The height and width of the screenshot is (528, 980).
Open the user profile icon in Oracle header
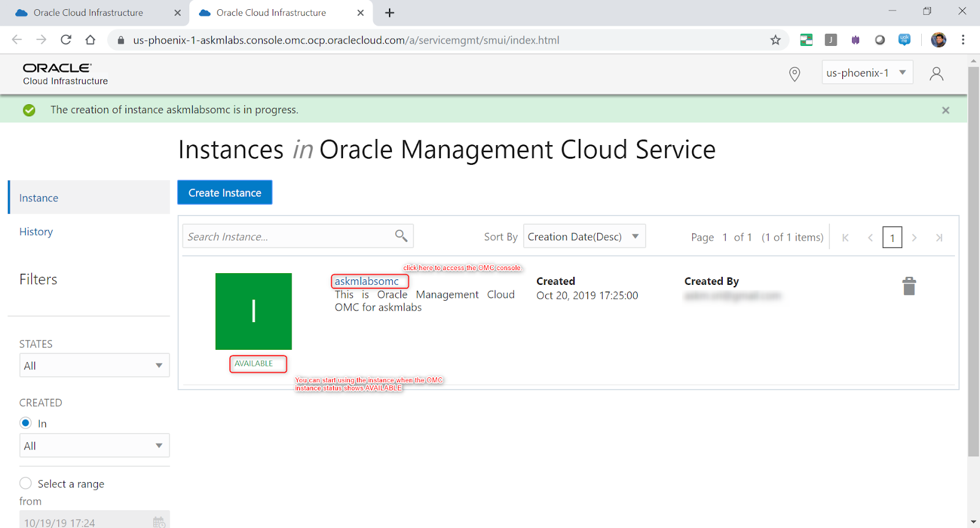(936, 74)
